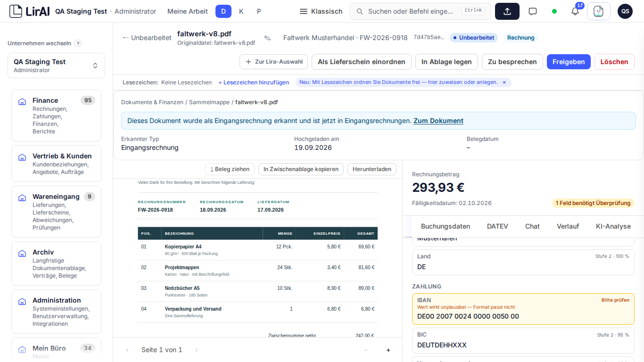Click the pencil icon to rename faltwerk-v8.pdf
644x362 pixels.
[x=267, y=38]
